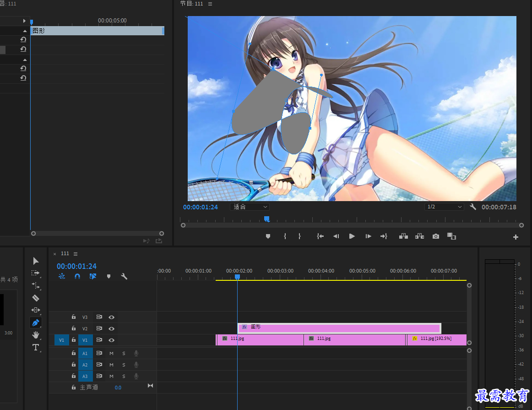Select the Selection arrow tool

click(x=36, y=261)
